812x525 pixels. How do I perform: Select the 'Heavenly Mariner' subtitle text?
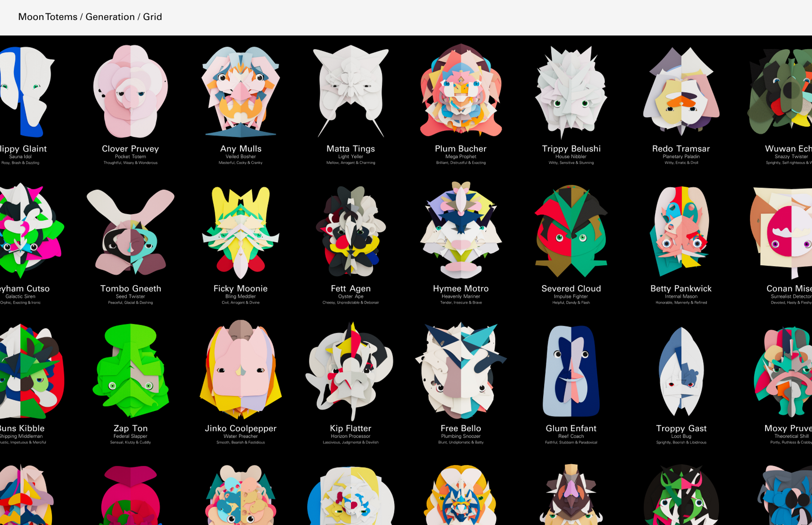pos(461,296)
